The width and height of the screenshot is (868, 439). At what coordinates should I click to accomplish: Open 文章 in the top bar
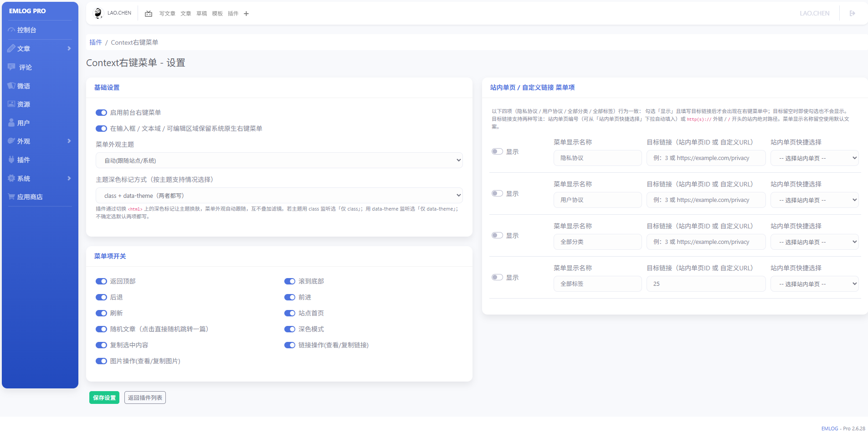coord(186,14)
